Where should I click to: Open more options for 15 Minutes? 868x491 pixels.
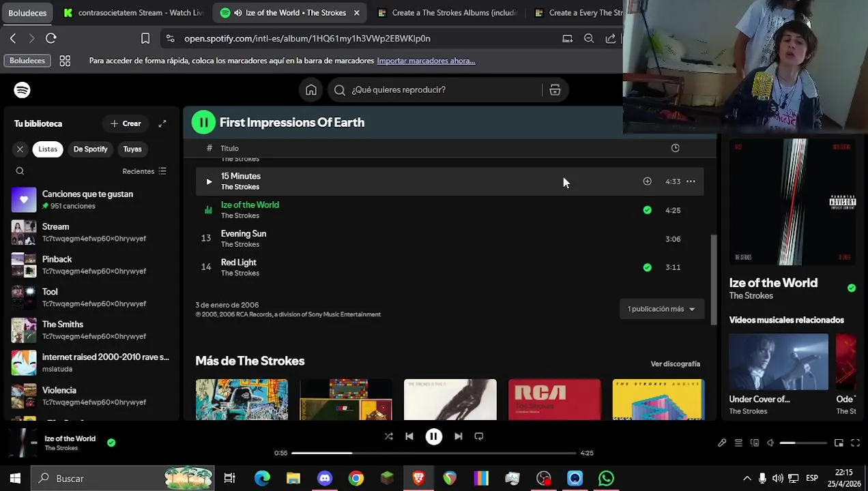coord(691,181)
